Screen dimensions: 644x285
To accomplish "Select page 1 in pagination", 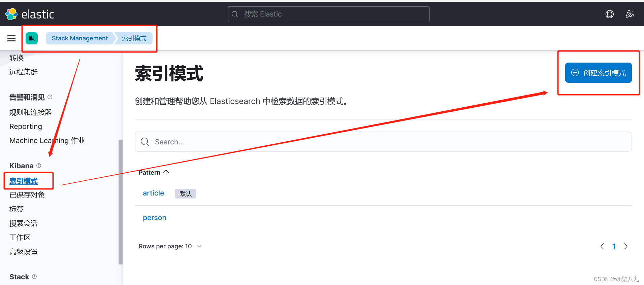I will (614, 246).
